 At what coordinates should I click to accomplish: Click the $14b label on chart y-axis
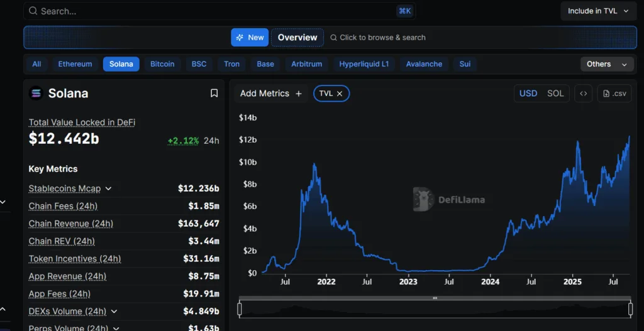[x=248, y=117]
